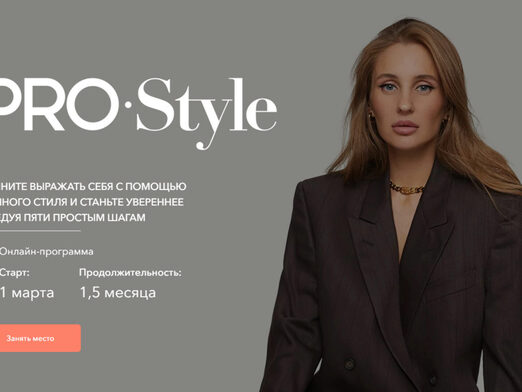Click the "Style" serif word in the logo
Viewport: 522px width, 392px height.
(x=207, y=113)
